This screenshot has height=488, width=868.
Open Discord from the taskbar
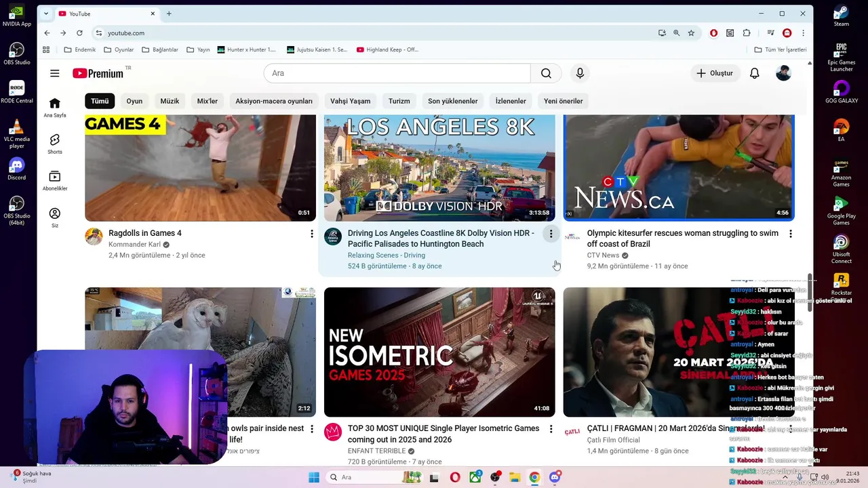click(555, 477)
